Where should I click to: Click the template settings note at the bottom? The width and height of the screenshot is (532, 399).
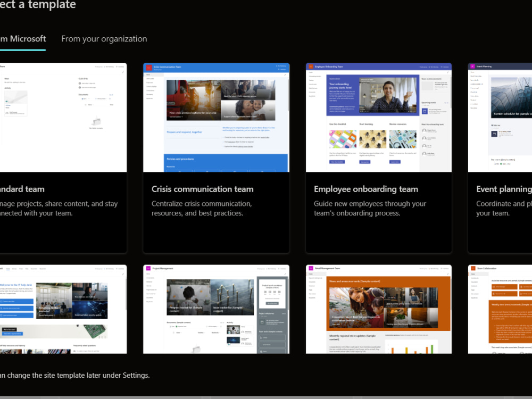pyautogui.click(x=75, y=375)
